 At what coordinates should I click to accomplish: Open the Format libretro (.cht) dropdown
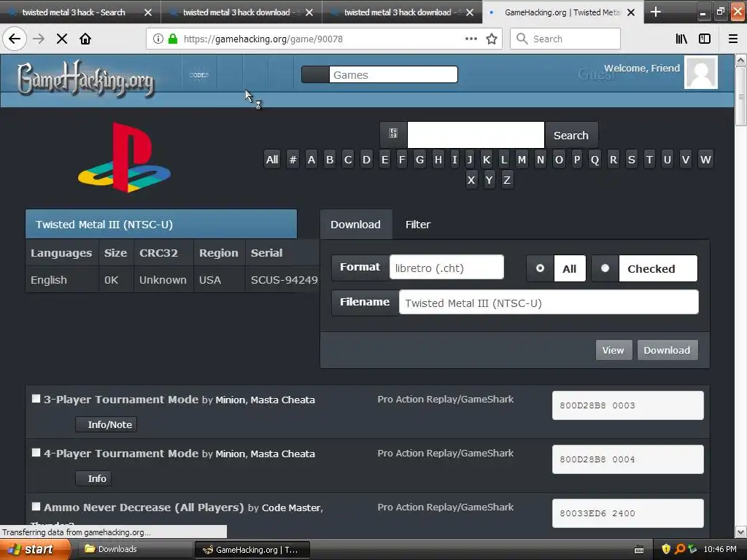point(446,267)
